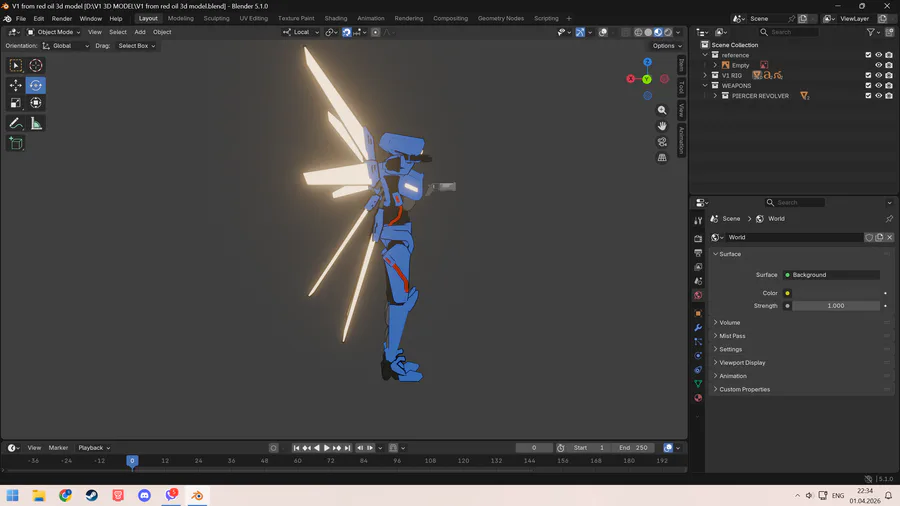Uncheck WEAPONS collection checkbox
Screen dimensions: 900x506
[868, 85]
